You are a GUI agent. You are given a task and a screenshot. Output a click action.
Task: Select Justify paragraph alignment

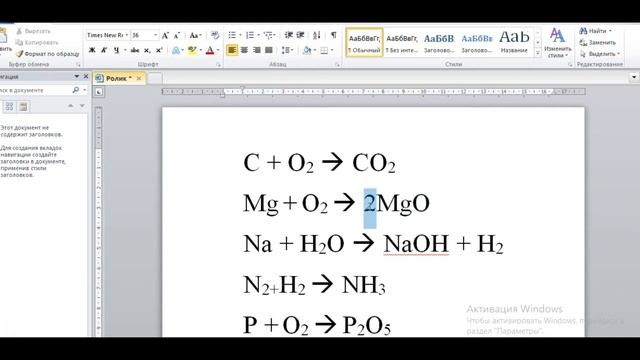[x=269, y=50]
